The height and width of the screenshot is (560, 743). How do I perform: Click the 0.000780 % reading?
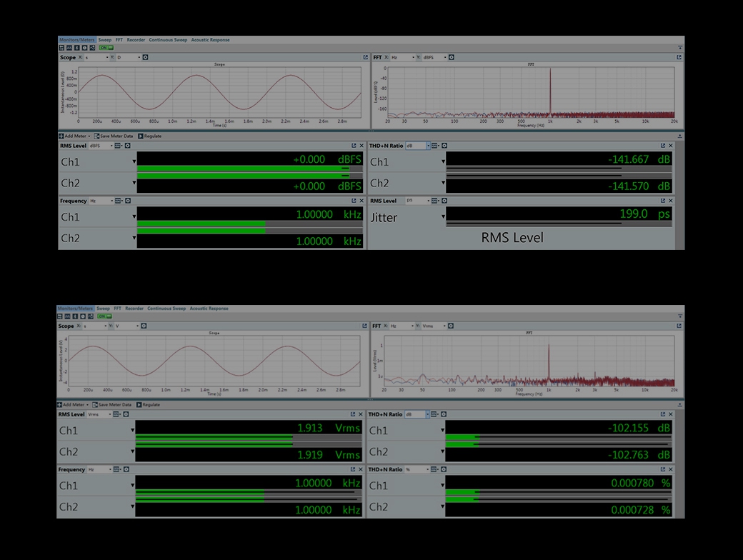641,484
